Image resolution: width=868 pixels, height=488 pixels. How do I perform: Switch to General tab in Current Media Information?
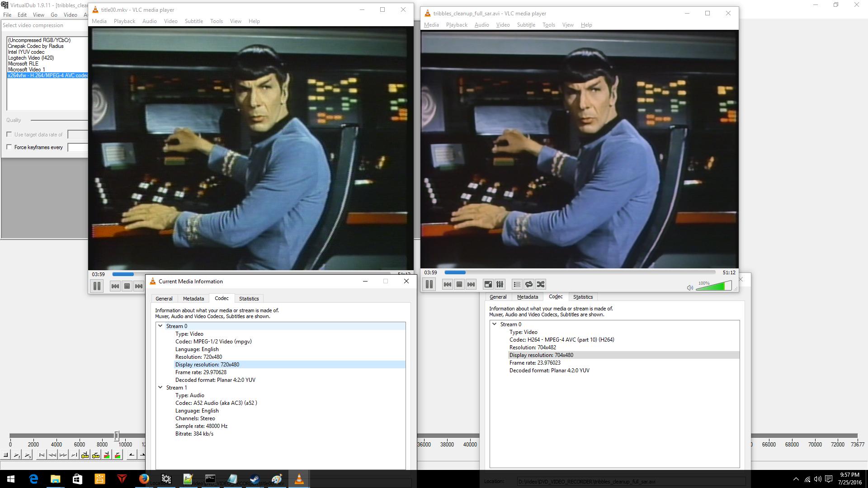tap(164, 299)
